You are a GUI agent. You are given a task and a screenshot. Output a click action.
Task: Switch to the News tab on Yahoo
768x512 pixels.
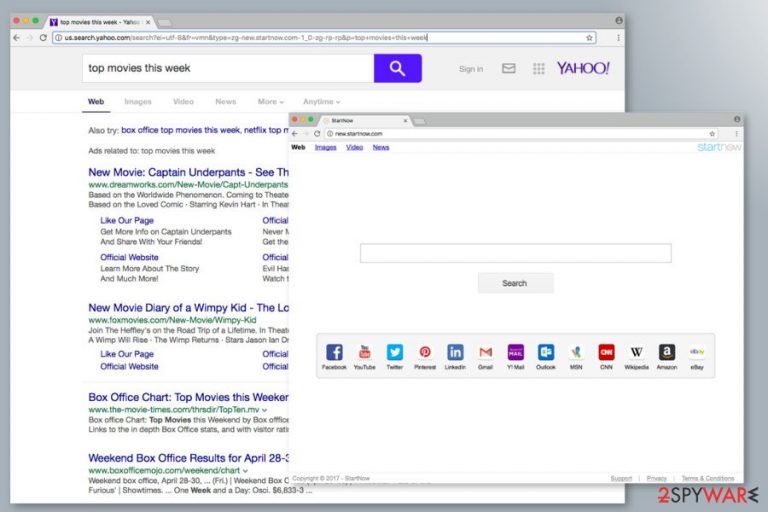tap(226, 101)
